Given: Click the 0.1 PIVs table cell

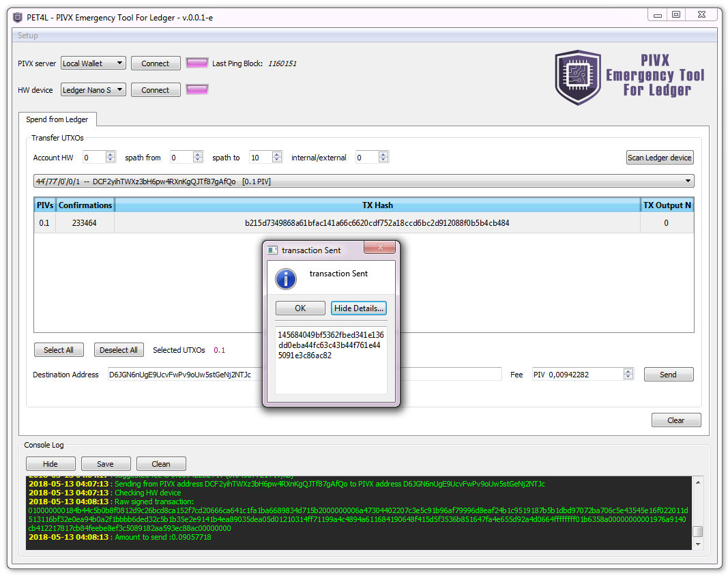Looking at the screenshot, I should coord(44,223).
